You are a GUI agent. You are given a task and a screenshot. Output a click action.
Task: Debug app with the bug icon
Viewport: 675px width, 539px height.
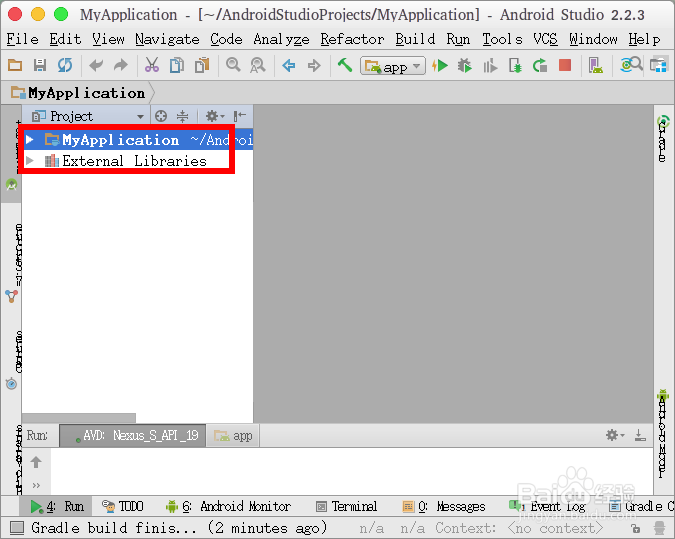coord(465,65)
